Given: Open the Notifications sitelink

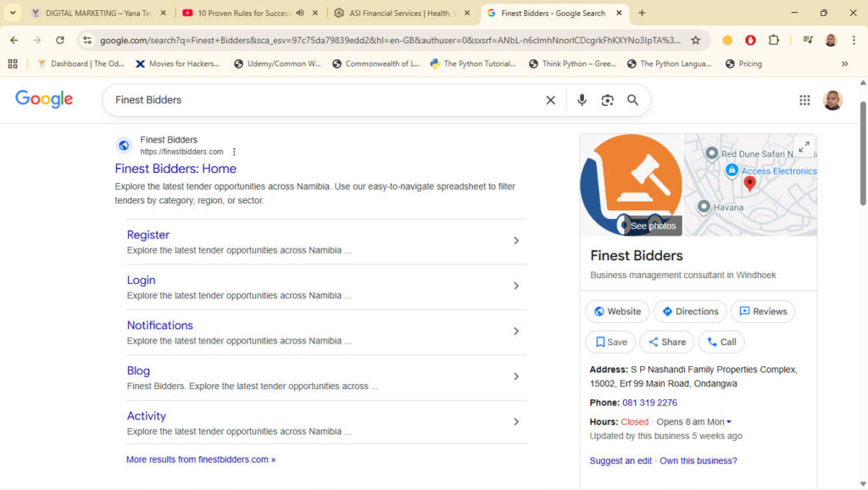Looking at the screenshot, I should tap(160, 326).
